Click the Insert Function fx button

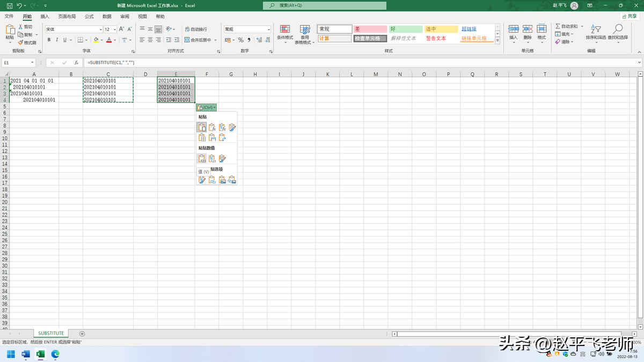(x=76, y=63)
